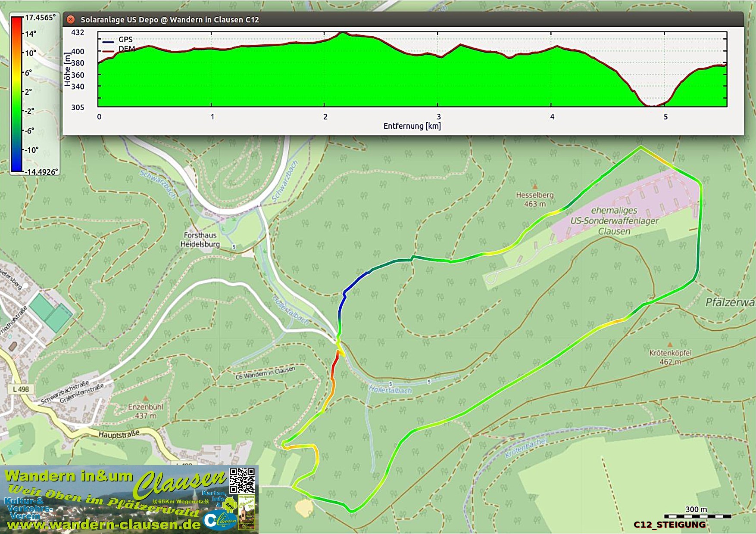Click the slope gradient color bar

coord(16,94)
